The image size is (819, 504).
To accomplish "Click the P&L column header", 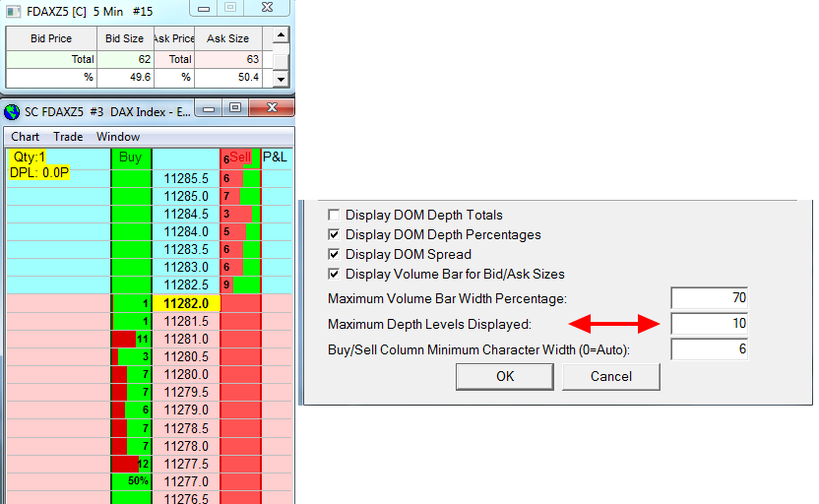I will 276,157.
